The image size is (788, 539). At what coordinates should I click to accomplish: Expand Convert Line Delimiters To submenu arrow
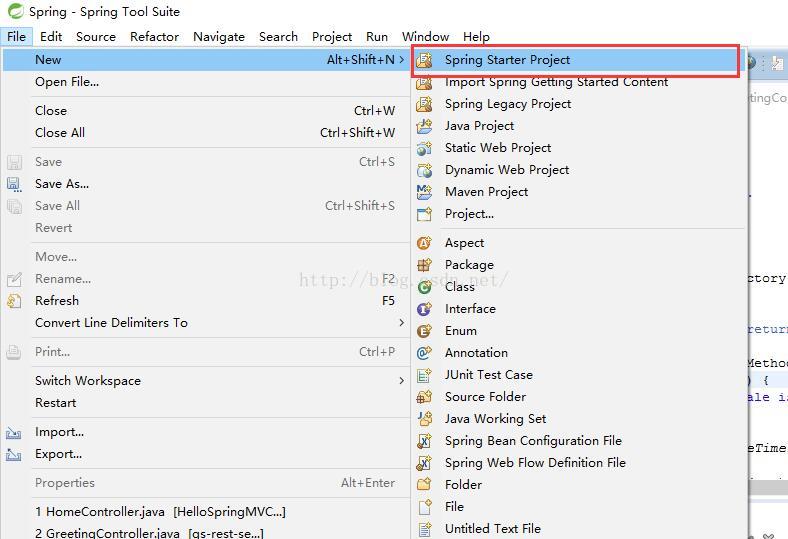pos(402,322)
